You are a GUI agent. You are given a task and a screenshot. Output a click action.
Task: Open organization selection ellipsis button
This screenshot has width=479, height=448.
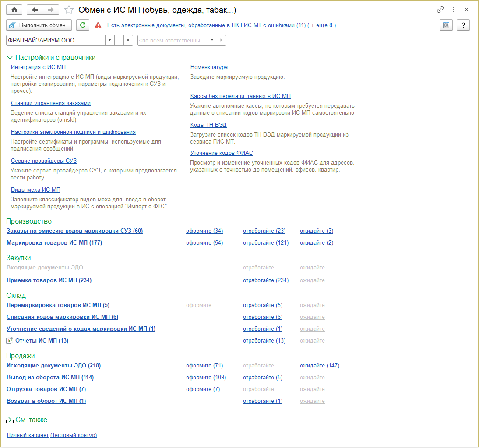point(119,40)
